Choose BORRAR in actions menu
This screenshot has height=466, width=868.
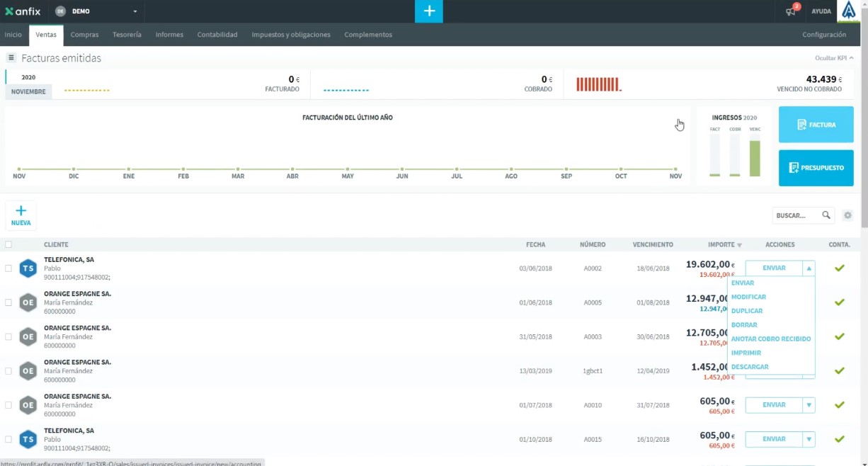coord(744,325)
